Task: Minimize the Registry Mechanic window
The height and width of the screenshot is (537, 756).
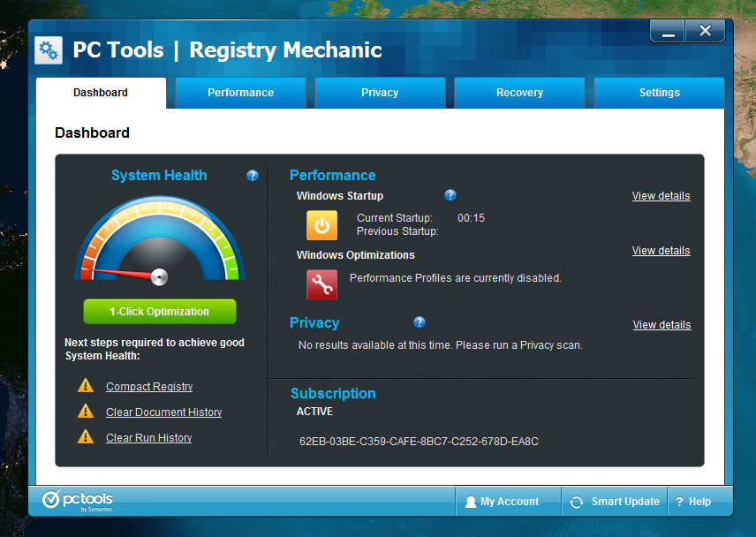Action: tap(668, 32)
